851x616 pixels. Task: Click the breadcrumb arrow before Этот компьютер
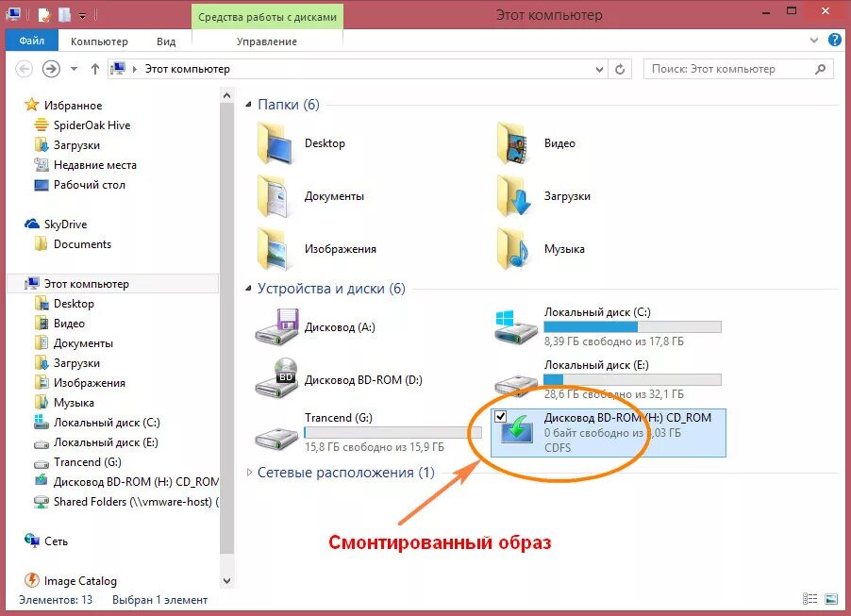point(135,69)
